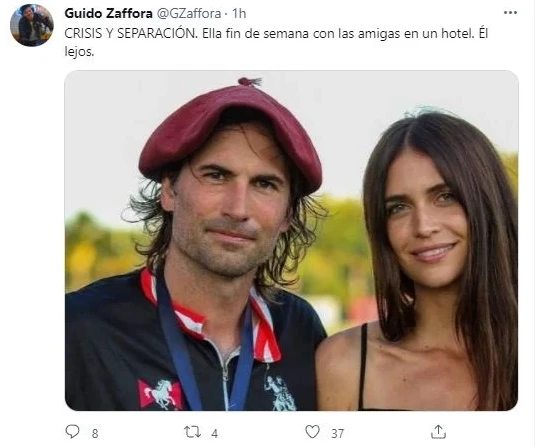Retweet using the arrows icon
Viewport: 536px width, 446px height.
point(192,432)
